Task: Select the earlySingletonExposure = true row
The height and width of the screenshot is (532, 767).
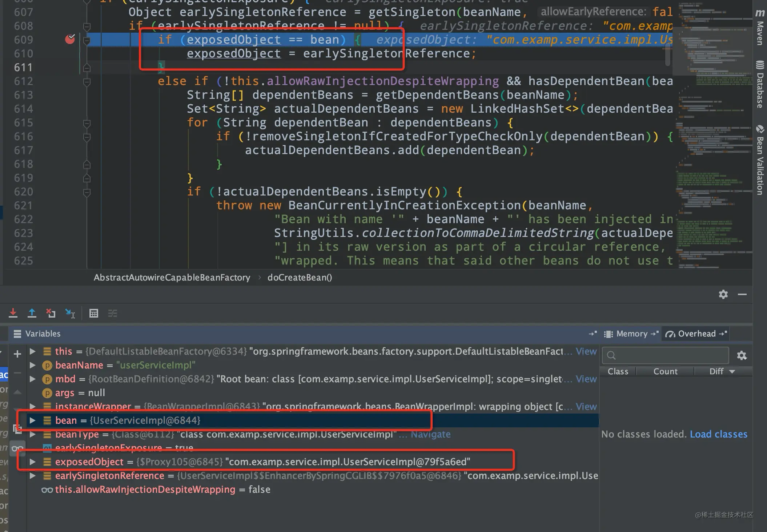Action: point(313,448)
